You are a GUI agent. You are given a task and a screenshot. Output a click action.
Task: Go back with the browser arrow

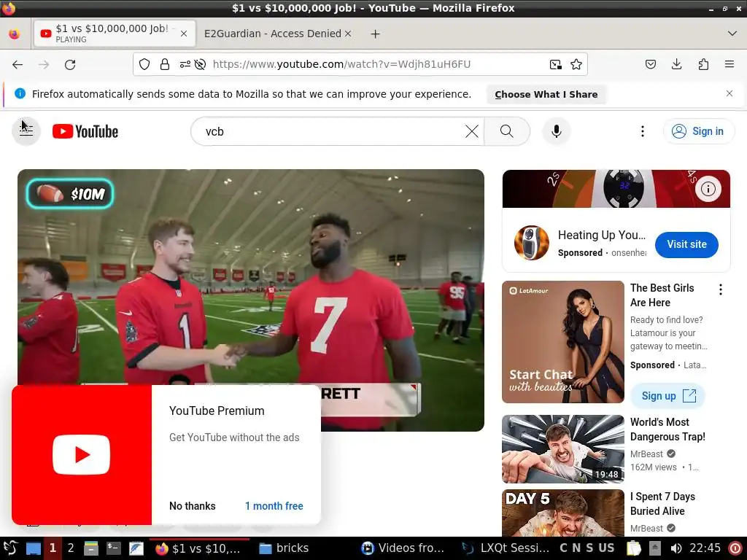click(18, 65)
